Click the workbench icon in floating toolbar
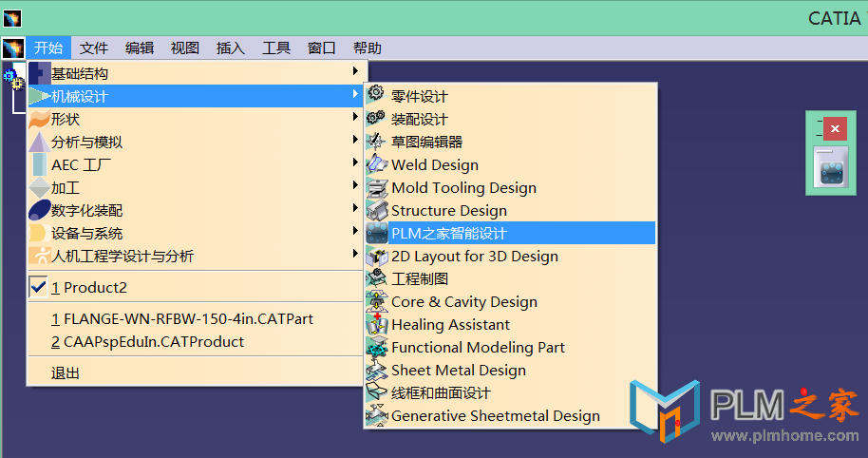The image size is (868, 458). click(x=831, y=169)
